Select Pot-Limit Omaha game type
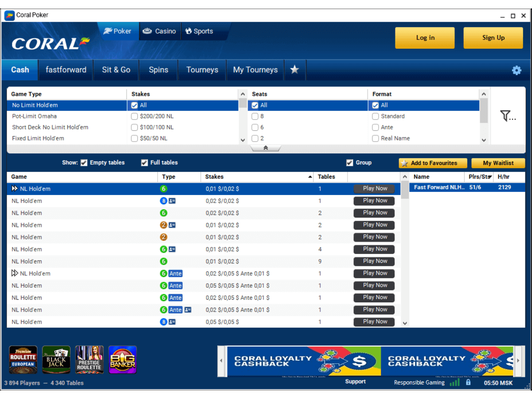 coord(35,116)
